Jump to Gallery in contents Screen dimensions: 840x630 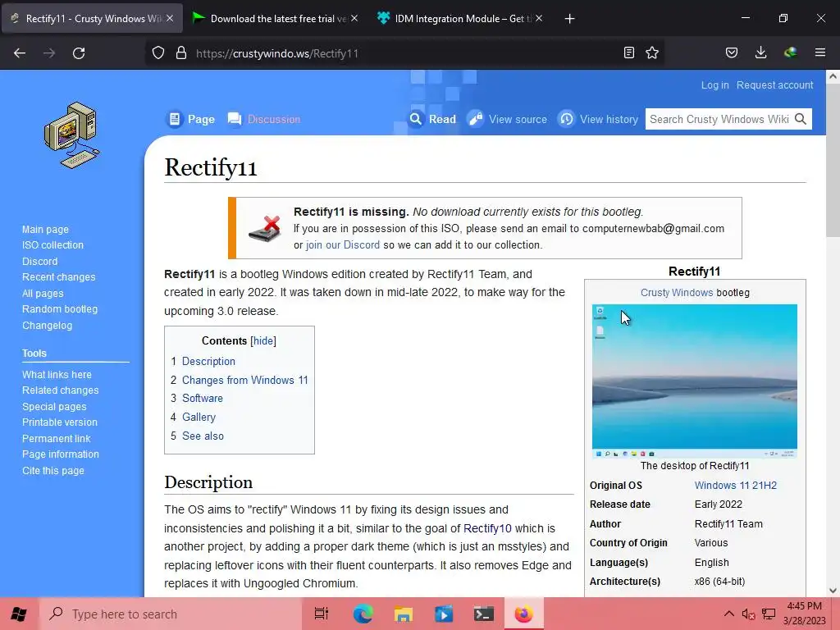pos(199,418)
